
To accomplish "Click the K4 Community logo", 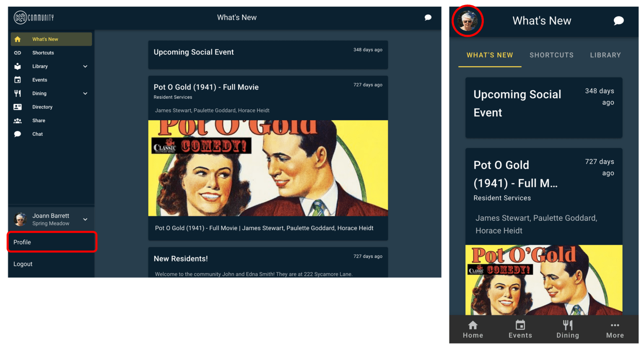I will (34, 18).
